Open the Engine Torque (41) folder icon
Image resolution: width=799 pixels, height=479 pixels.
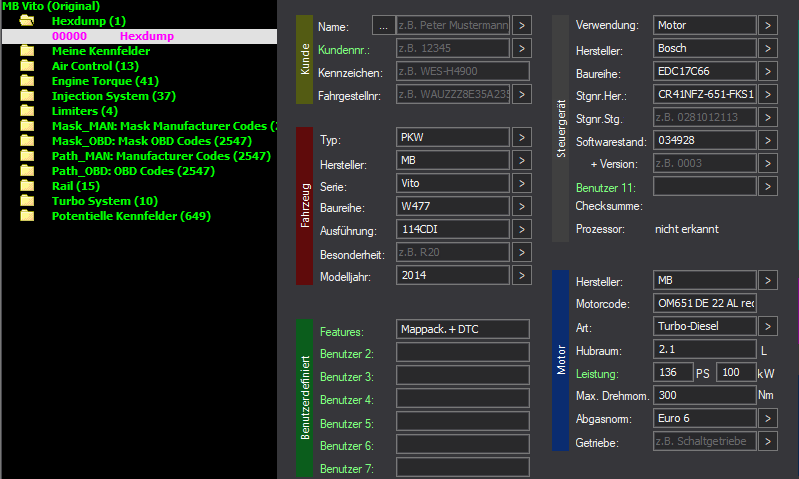point(27,81)
